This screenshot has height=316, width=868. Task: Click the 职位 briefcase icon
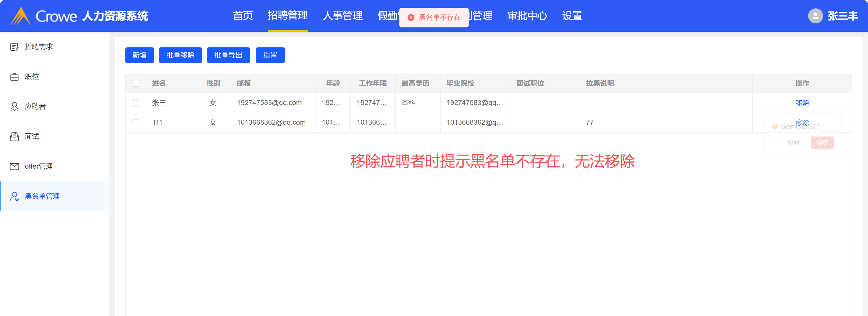click(14, 77)
